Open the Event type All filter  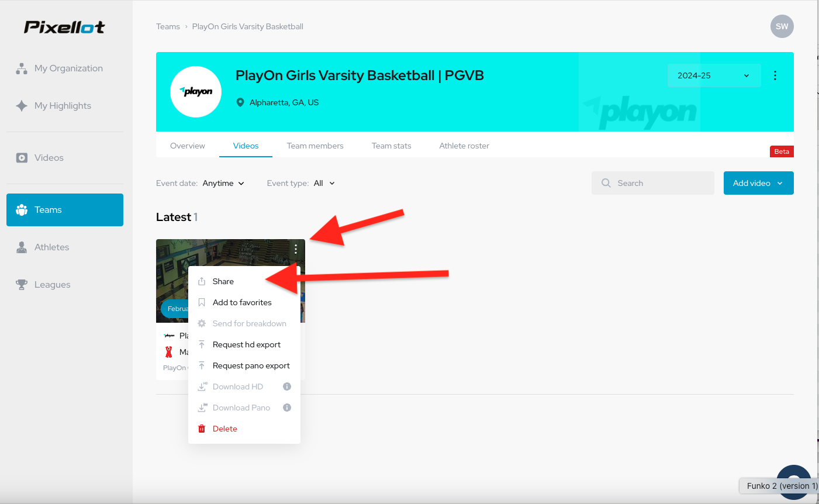(324, 183)
